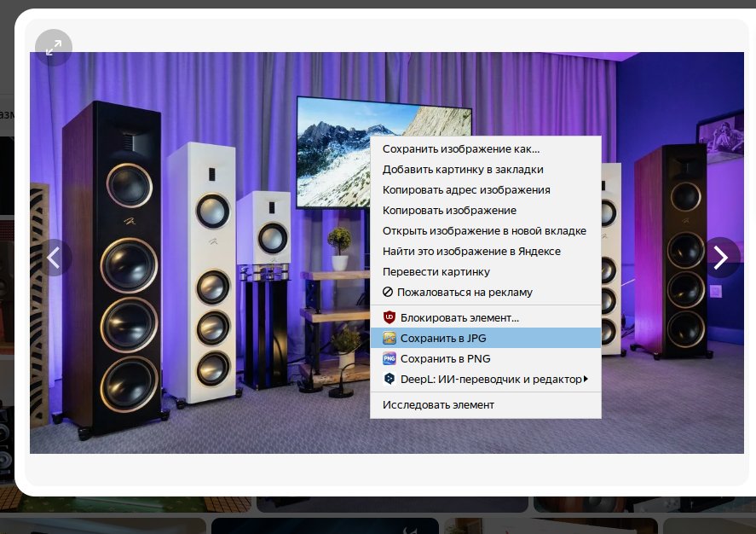Expand the image to fullscreen view

pos(54,48)
